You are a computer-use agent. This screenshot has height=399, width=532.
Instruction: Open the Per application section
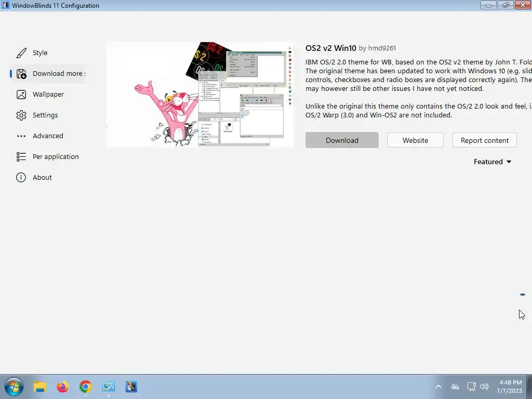tap(47, 157)
